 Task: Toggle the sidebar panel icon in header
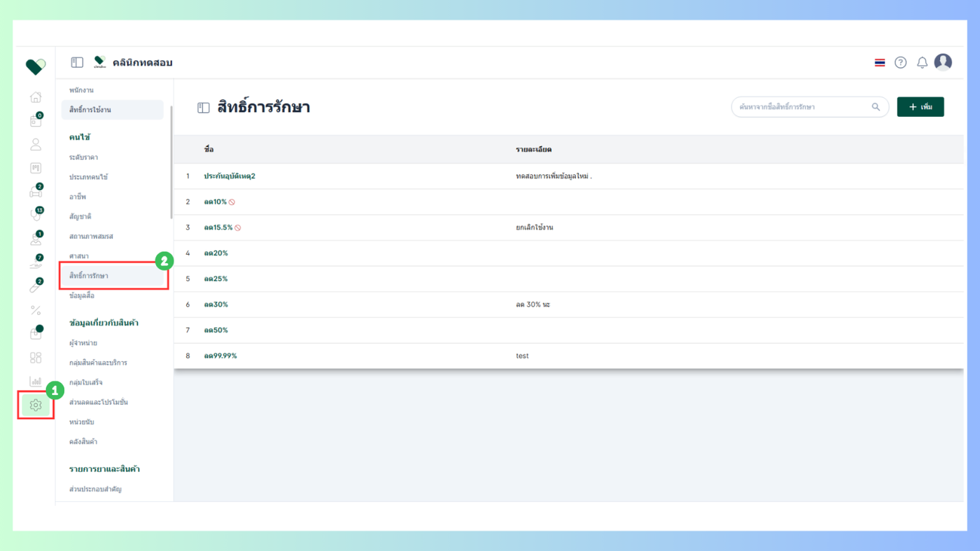pos(77,62)
